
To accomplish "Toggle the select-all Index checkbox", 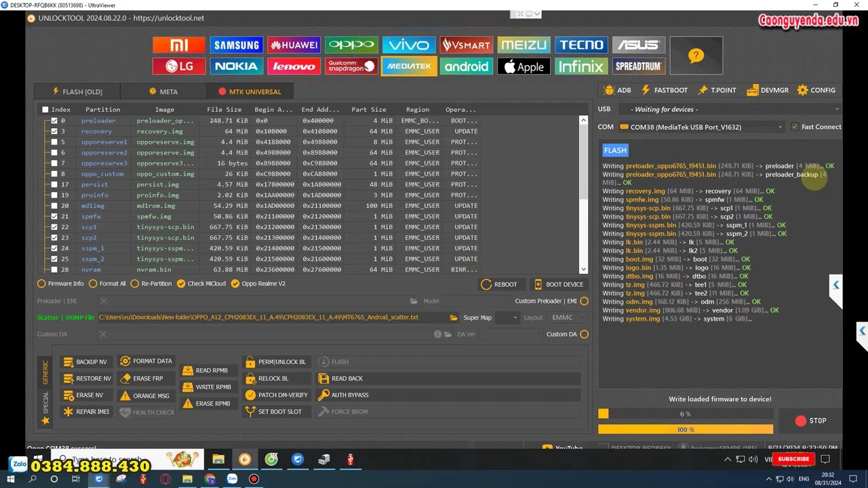I will tap(45, 110).
